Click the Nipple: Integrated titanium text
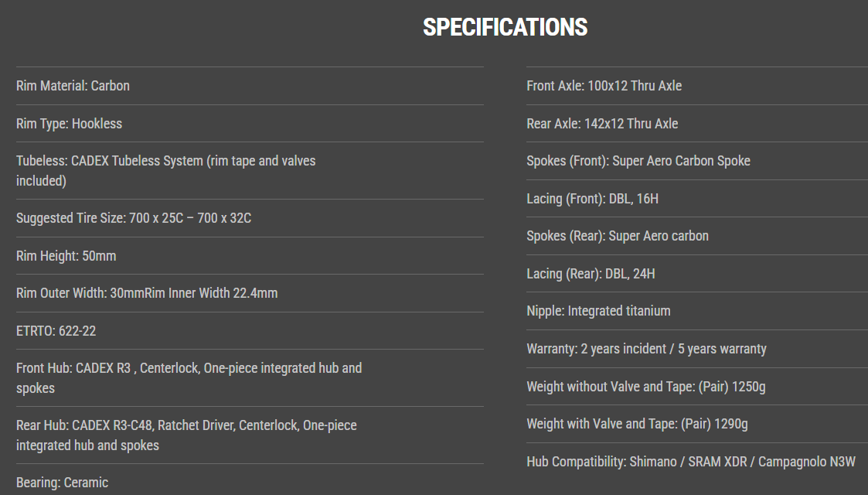Image resolution: width=868 pixels, height=495 pixels. (599, 311)
